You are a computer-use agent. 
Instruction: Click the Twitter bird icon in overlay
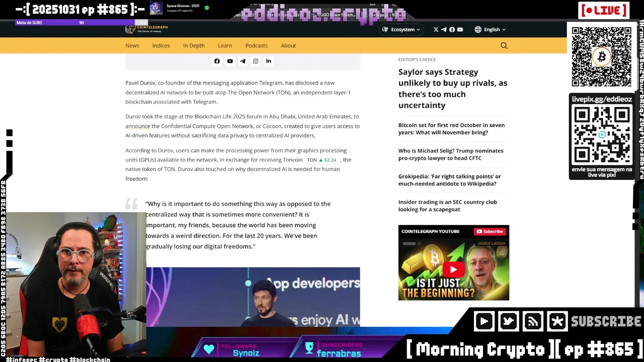(508, 321)
